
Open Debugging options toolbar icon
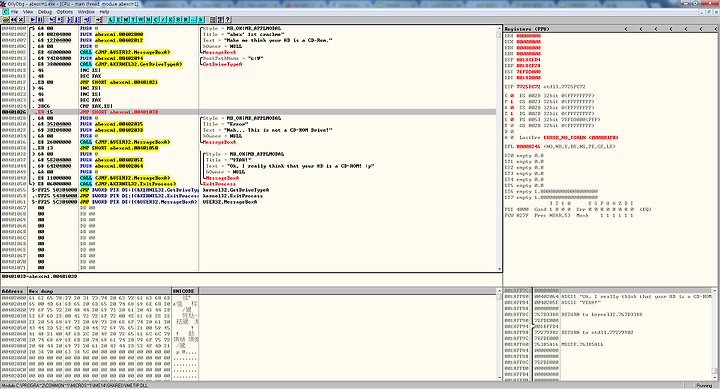tap(213, 20)
